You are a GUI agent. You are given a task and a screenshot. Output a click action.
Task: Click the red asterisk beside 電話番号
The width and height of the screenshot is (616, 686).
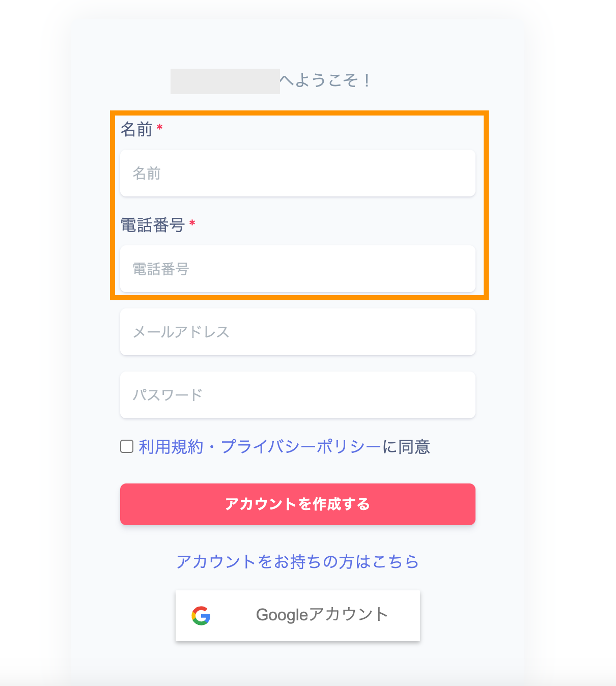coord(192,223)
